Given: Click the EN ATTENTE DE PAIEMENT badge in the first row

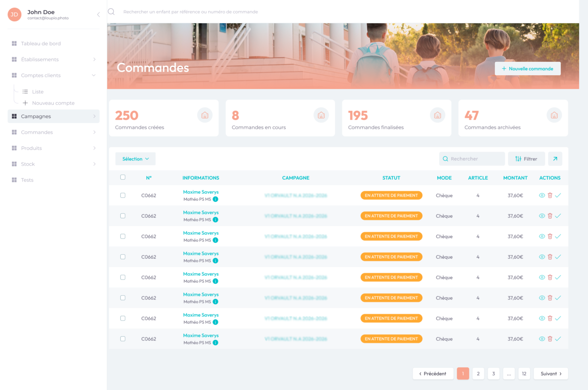Looking at the screenshot, I should pyautogui.click(x=391, y=195).
